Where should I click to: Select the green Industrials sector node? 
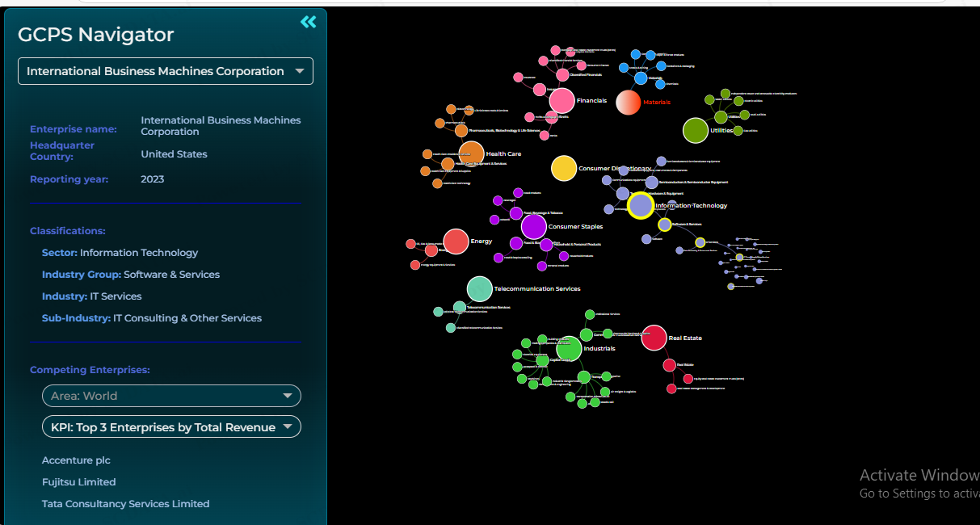point(569,349)
